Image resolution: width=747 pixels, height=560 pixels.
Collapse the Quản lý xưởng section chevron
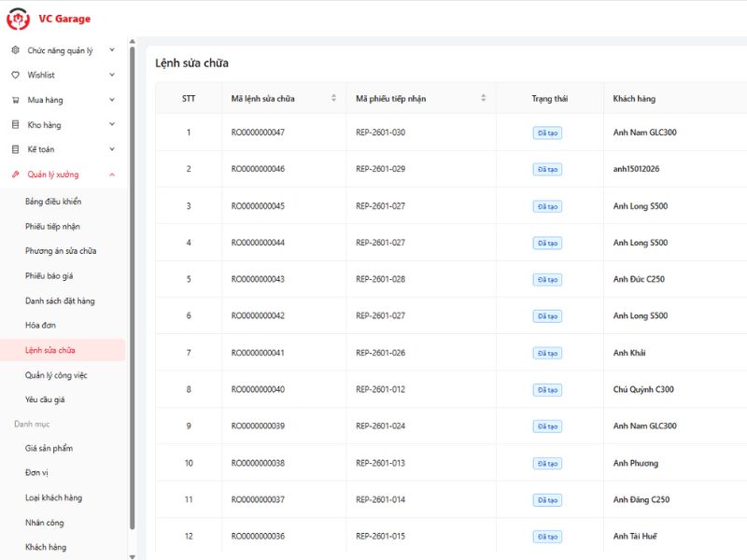click(112, 175)
